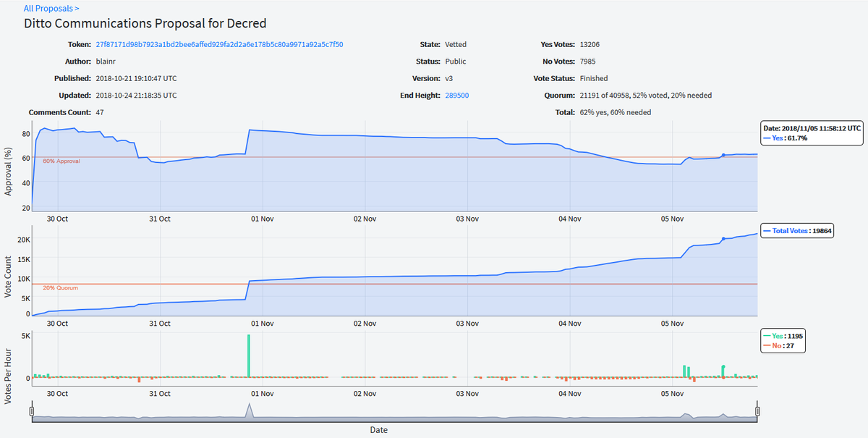
Task: Click the 'Yes : 61.7%' legend entry
Action: pos(786,138)
